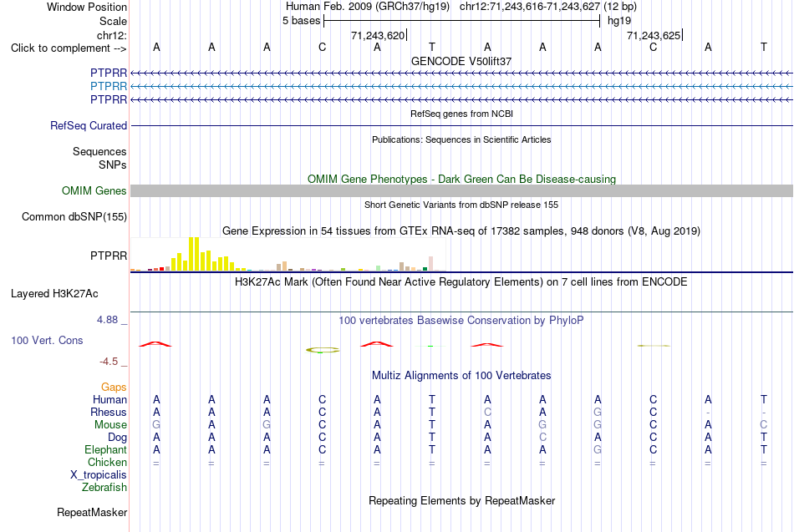Open 'Publications: Sequences in Scientific Articles' title
Image resolution: width=794 pixels, height=532 pixels.
click(x=461, y=139)
